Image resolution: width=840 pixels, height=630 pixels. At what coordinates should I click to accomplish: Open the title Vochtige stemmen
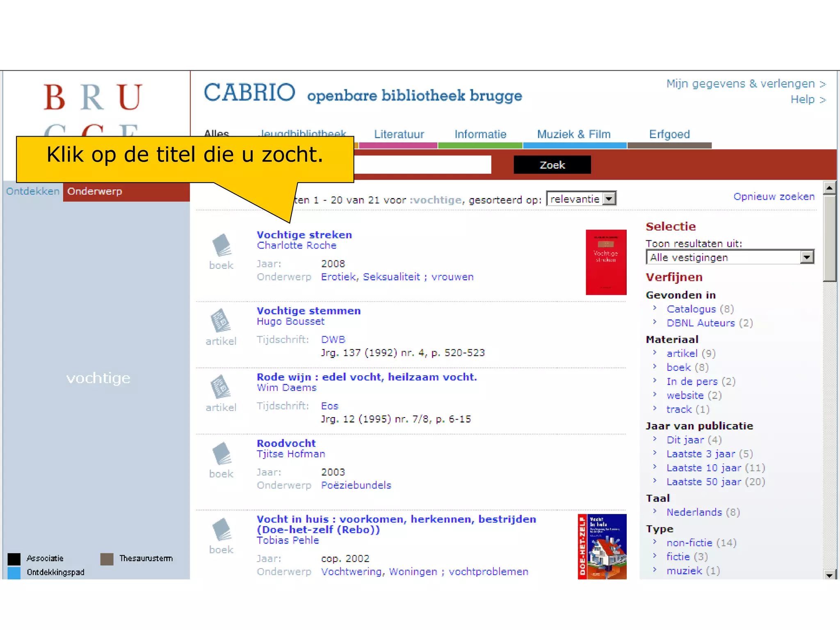[309, 310]
